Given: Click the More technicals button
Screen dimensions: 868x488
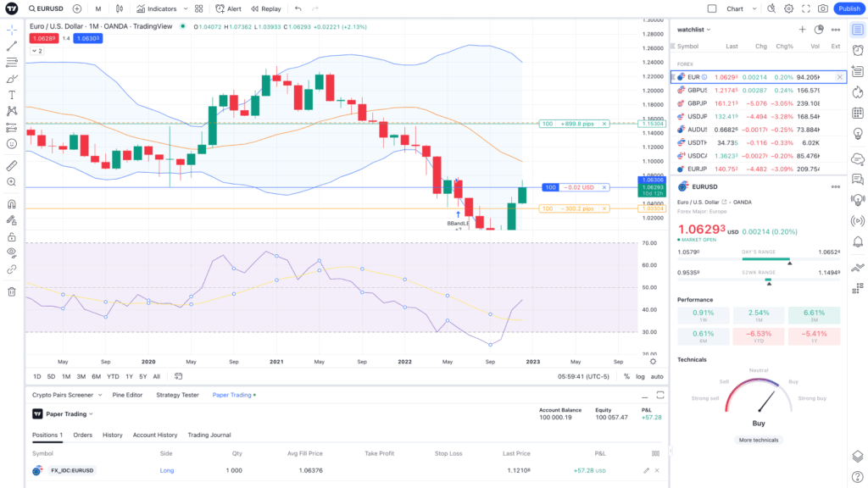Looking at the screenshot, I should [759, 440].
